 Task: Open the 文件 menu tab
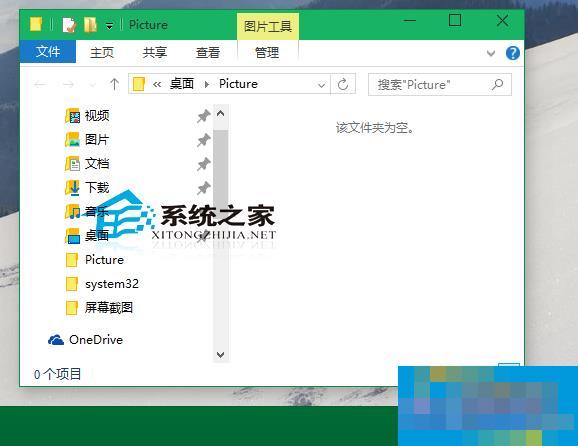point(48,52)
